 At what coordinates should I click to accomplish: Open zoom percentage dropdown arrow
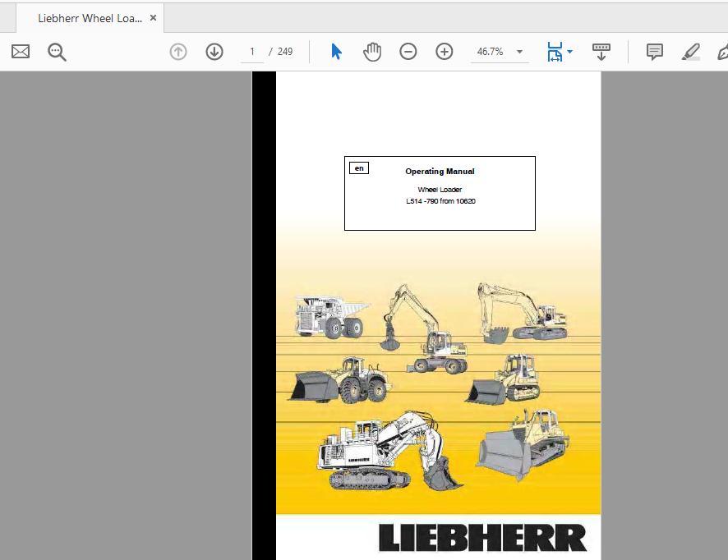[519, 52]
